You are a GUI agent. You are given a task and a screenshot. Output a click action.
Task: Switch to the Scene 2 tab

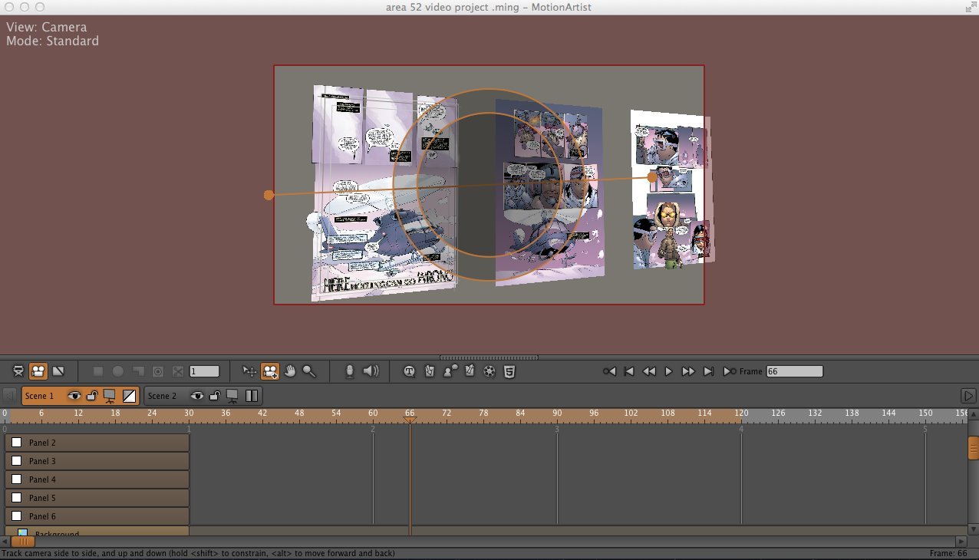pyautogui.click(x=163, y=396)
